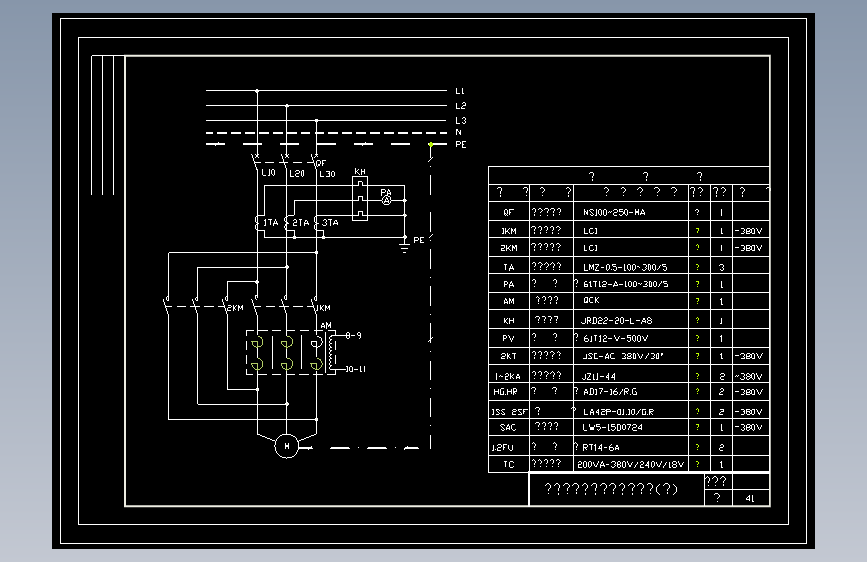This screenshot has height=562, width=867.
Task: Click the 10-11 terminal label
Action: point(356,369)
